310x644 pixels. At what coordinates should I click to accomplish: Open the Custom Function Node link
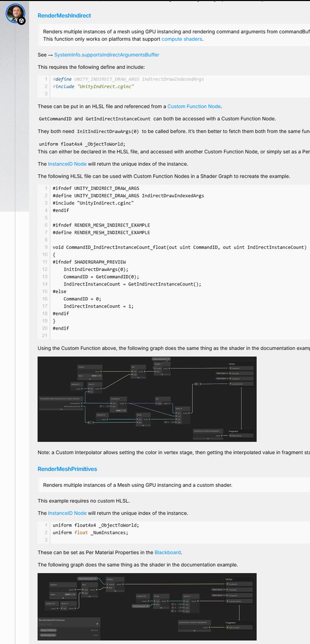coord(194,107)
